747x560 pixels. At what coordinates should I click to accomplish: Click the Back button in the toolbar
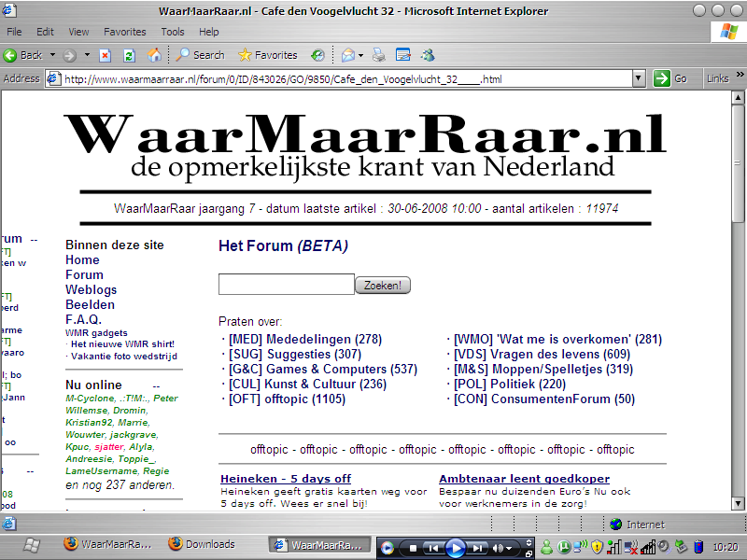pos(24,55)
